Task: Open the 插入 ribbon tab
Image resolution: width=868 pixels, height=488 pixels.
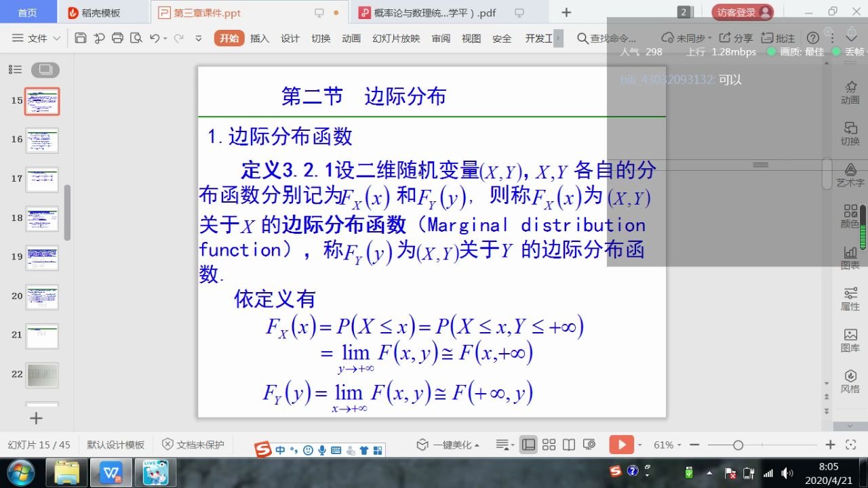Action: (x=260, y=39)
